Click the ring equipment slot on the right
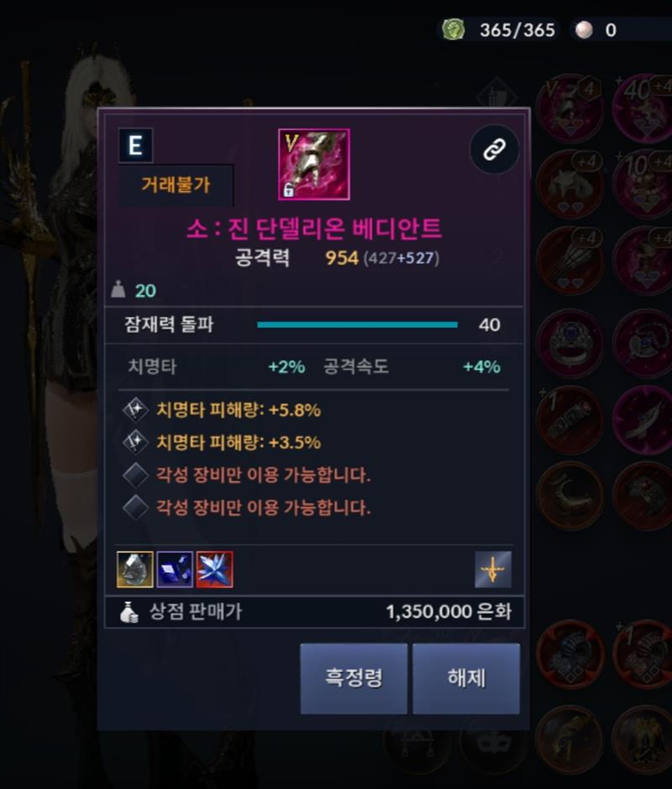This screenshot has width=672, height=789. click(570, 343)
